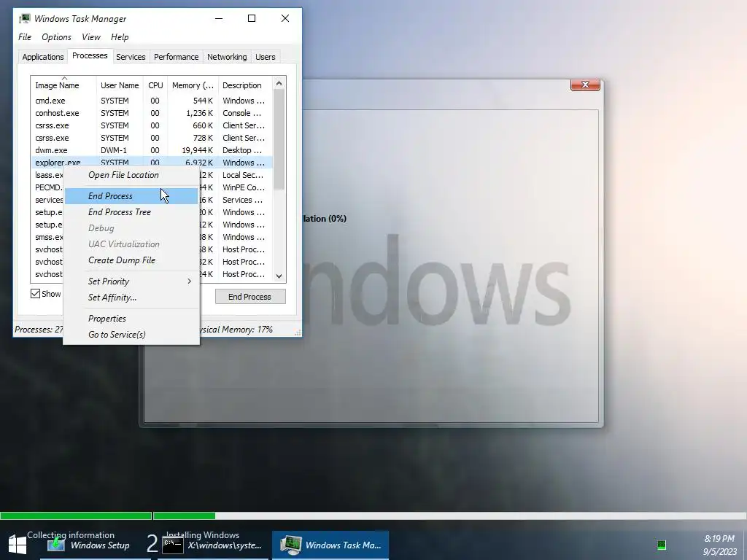Select the csrss.exe row using 728 K

click(152, 138)
